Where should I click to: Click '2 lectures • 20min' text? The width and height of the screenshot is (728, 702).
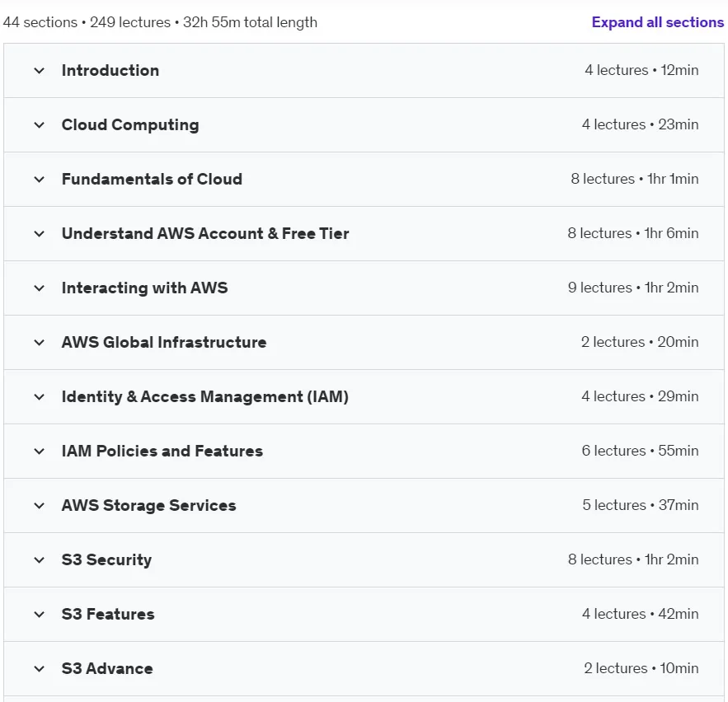coord(640,342)
